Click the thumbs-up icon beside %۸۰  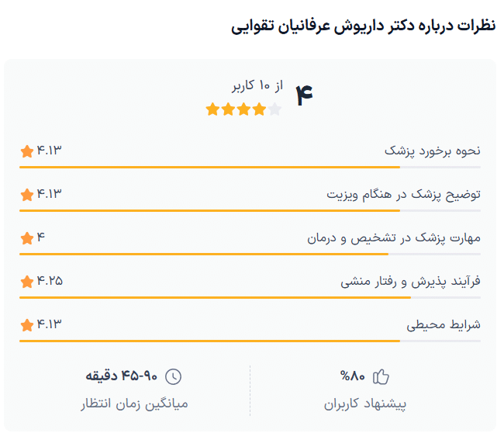pos(381,377)
